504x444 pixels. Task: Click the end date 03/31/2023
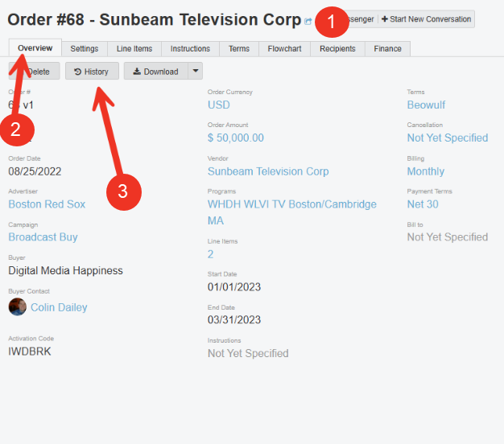(234, 320)
